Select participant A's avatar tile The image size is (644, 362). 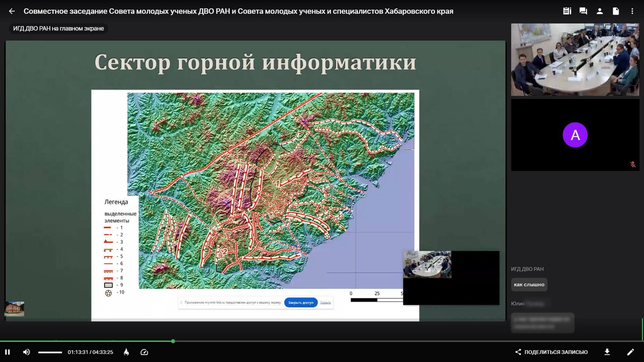click(575, 135)
